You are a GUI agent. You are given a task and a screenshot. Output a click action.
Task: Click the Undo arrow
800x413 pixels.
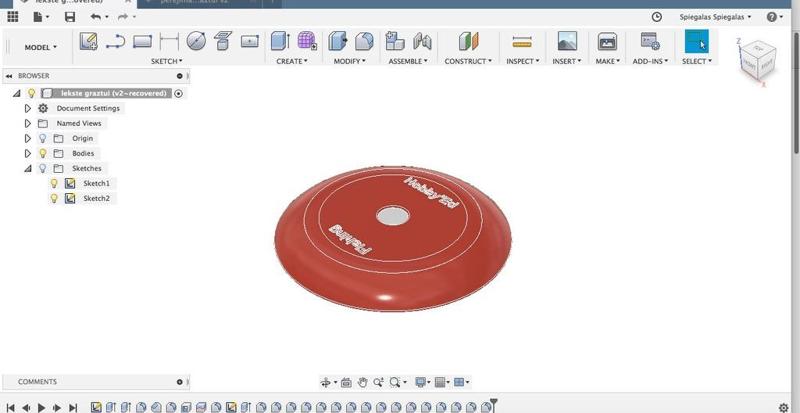[x=96, y=17]
